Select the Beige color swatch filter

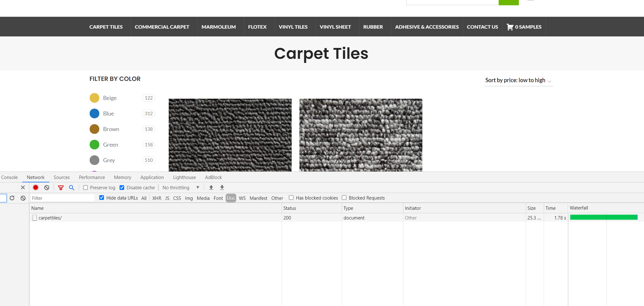94,98
